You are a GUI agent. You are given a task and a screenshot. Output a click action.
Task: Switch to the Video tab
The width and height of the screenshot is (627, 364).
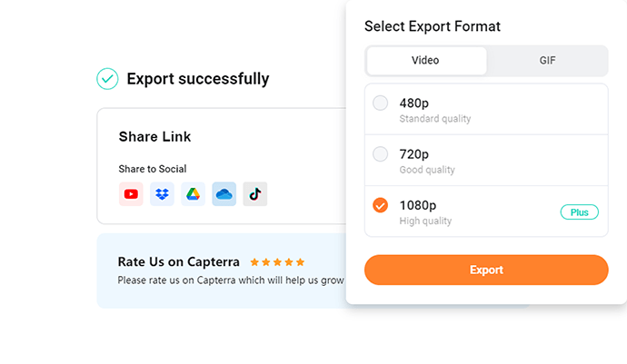coord(427,60)
